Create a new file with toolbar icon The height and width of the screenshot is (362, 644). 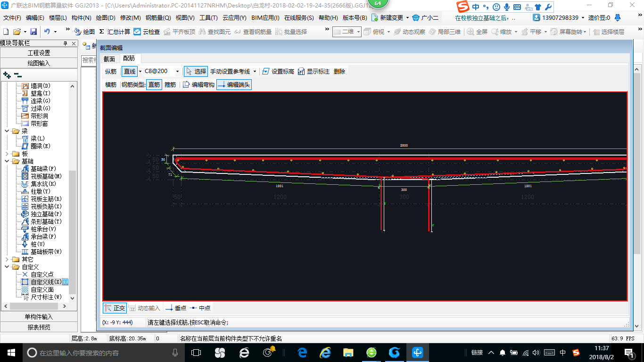(x=6, y=32)
